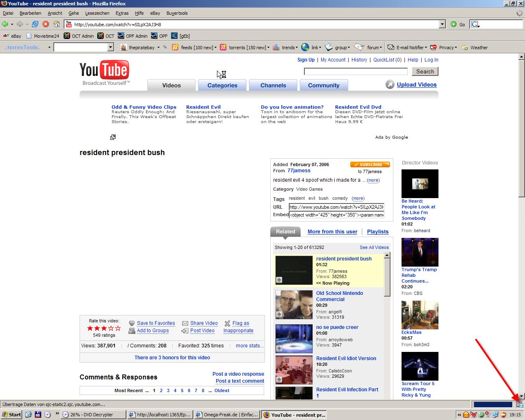Click the highlighter icon beside thepiratebay
The height and width of the screenshot is (420, 525).
pyautogui.click(x=165, y=48)
